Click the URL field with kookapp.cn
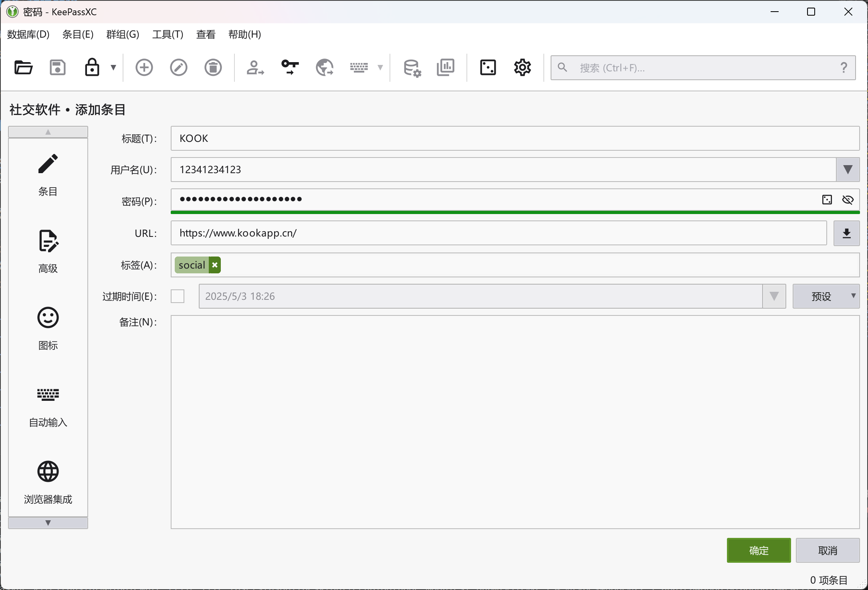Viewport: 868px width, 590px height. [x=499, y=233]
